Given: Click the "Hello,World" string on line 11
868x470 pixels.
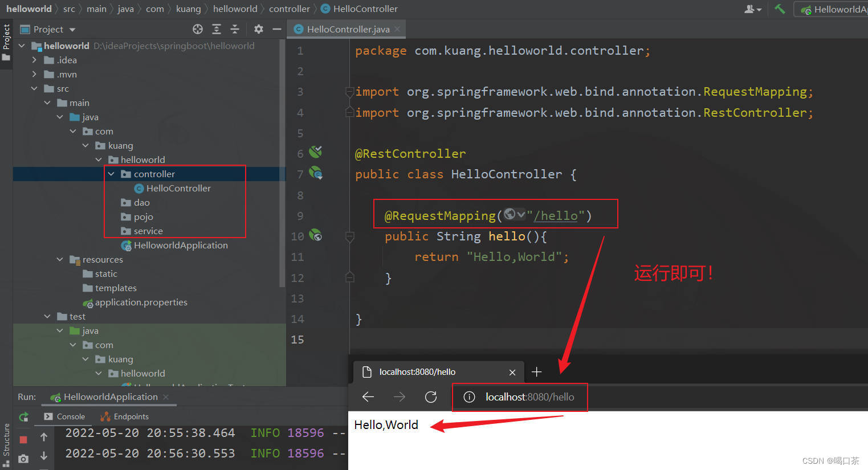Looking at the screenshot, I should tap(515, 257).
